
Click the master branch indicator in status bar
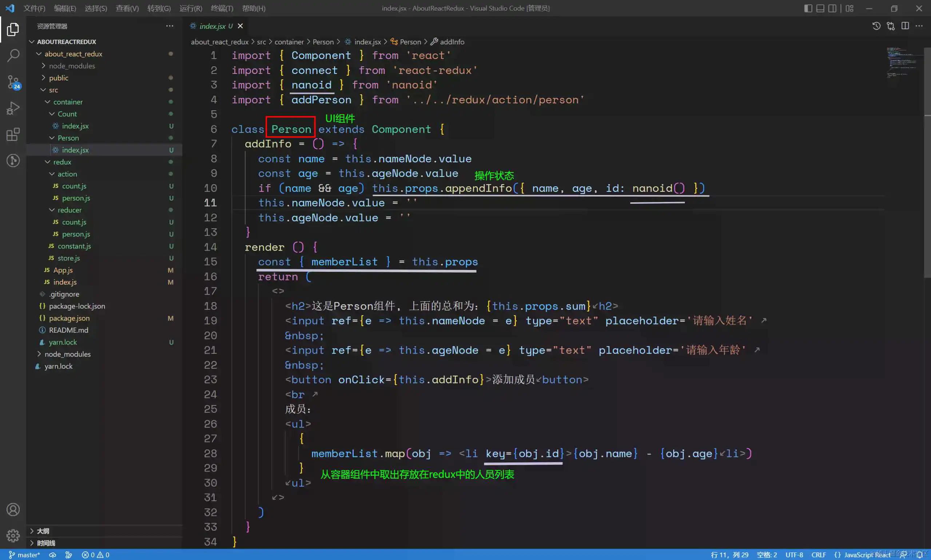[x=24, y=555]
